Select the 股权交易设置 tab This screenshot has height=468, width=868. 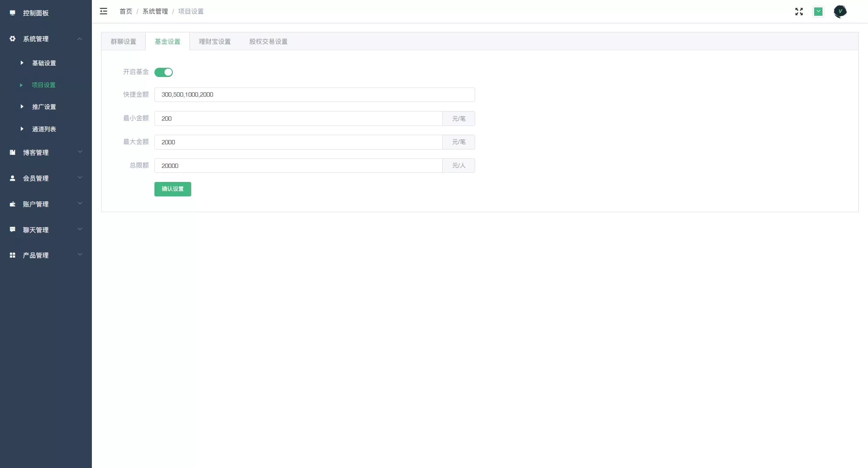(268, 42)
